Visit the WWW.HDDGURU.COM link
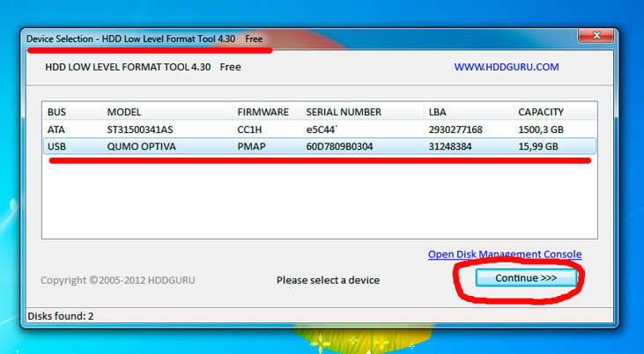This screenshot has width=644, height=354. click(507, 67)
